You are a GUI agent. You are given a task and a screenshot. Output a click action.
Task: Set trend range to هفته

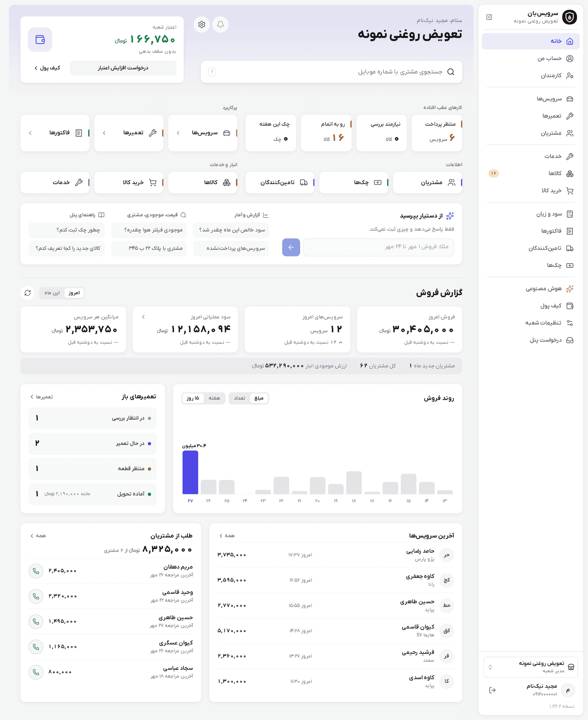[x=214, y=398]
